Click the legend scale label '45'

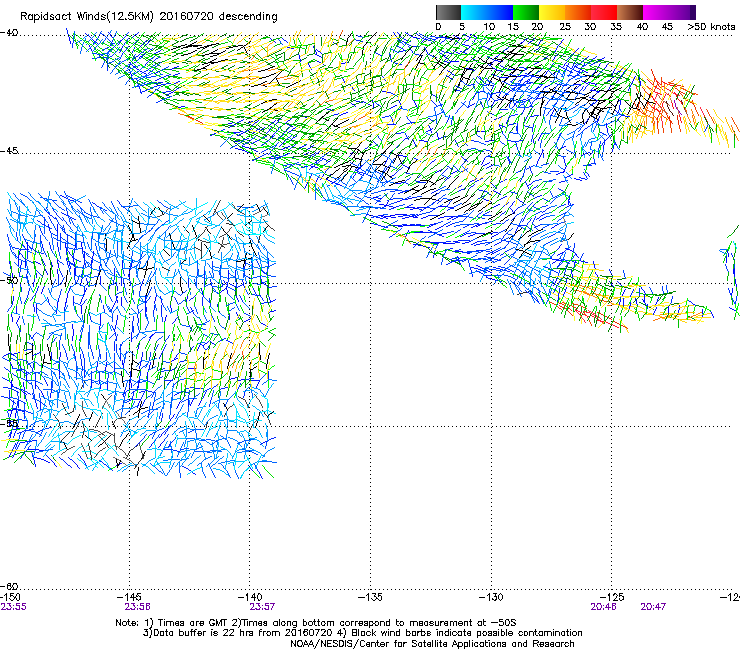pos(667,27)
